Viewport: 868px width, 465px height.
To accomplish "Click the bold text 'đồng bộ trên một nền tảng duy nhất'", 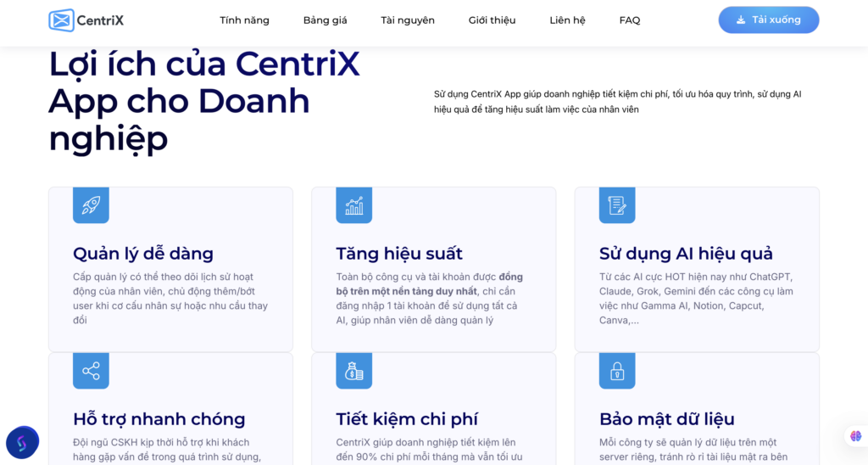I will 429,283.
